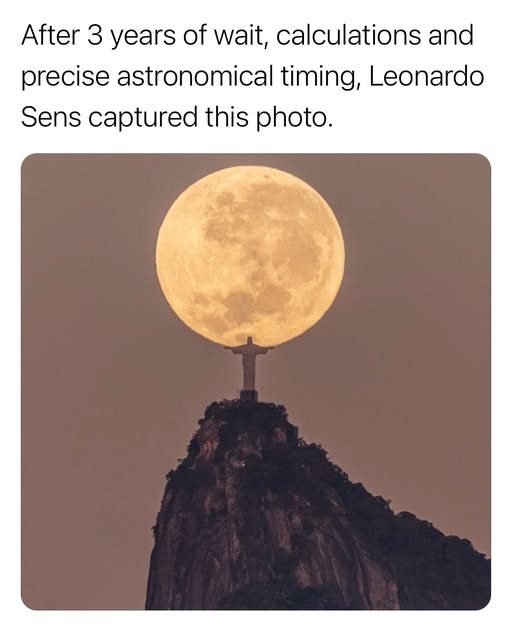Click the word "astronomical" in the caption
This screenshot has width=512, height=640.
pos(195,76)
